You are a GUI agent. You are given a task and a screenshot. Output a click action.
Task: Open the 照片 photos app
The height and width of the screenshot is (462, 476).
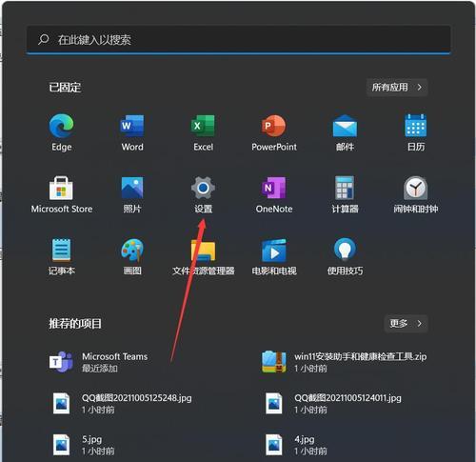click(x=132, y=188)
